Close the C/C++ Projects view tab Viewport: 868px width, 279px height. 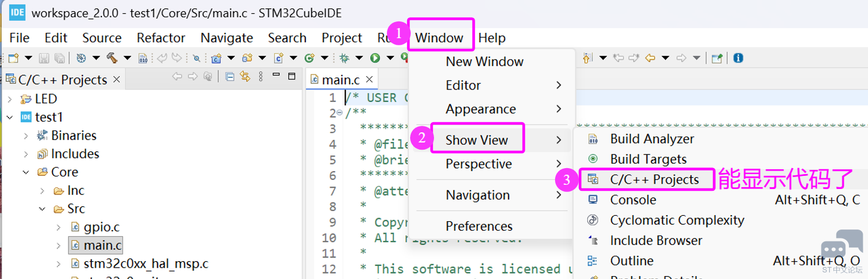pyautogui.click(x=116, y=79)
